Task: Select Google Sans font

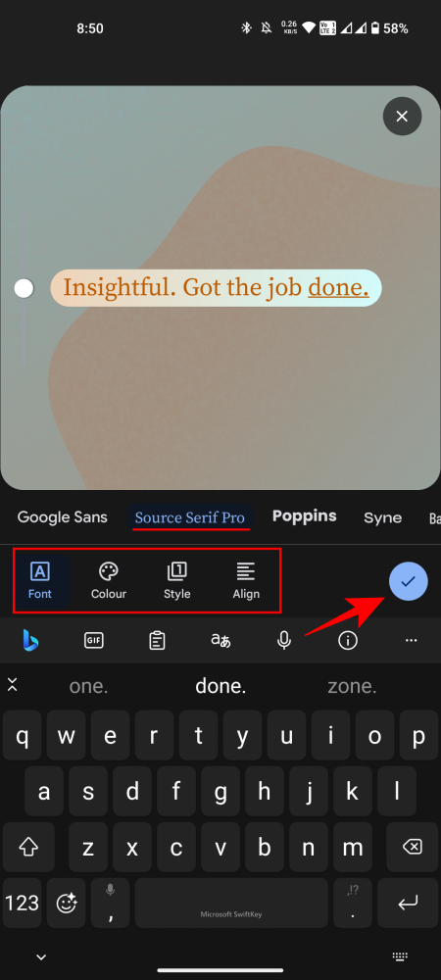Action: (x=63, y=516)
